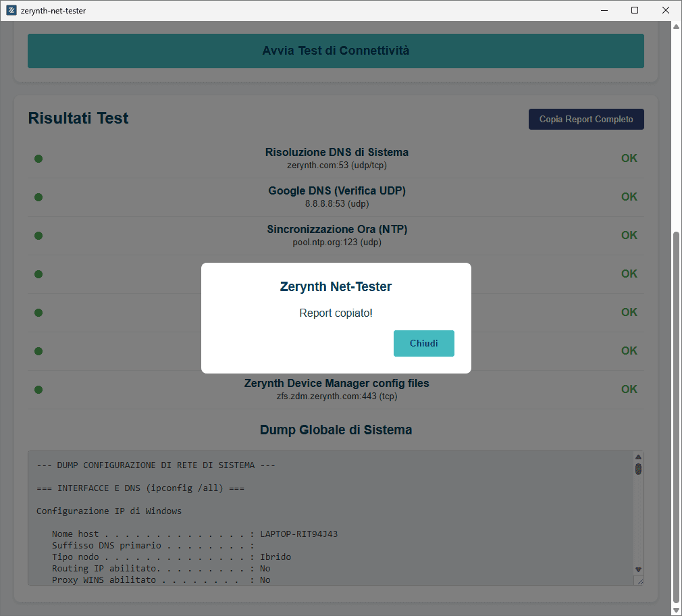
Task: Click the 'Routing IP abilitato' line
Action: point(161,569)
